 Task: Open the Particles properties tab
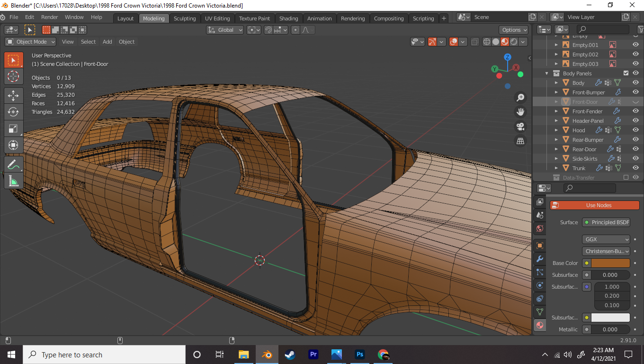click(539, 273)
